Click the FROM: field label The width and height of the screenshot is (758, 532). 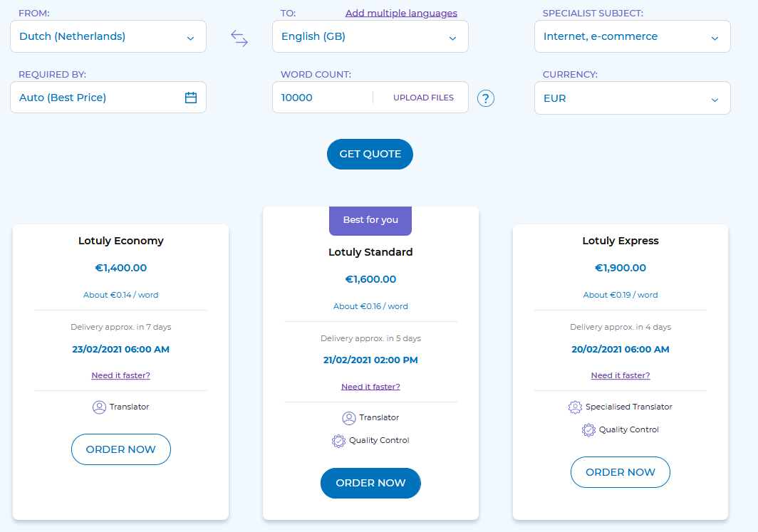[x=34, y=14]
